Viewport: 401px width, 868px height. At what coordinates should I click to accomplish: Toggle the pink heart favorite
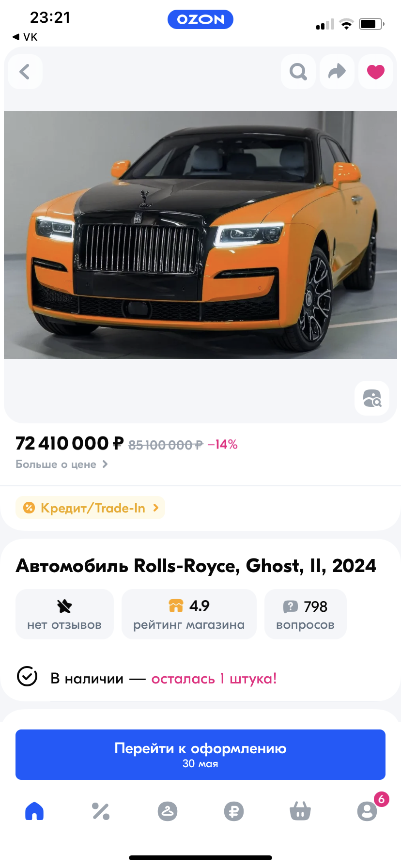(375, 72)
